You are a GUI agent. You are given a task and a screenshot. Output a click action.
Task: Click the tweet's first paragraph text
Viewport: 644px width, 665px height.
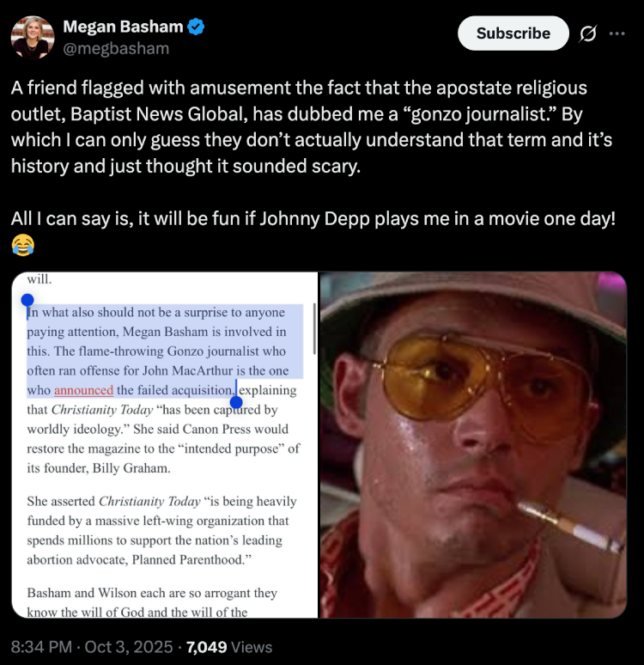coord(309,126)
